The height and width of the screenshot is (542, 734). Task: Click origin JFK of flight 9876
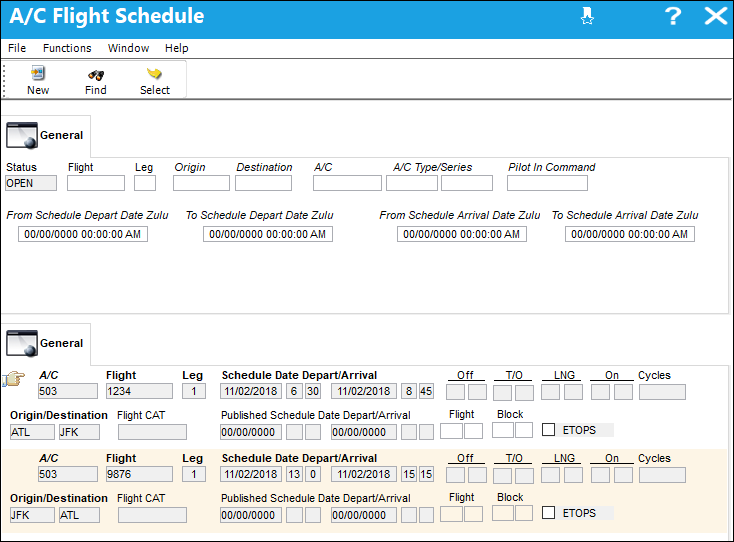coord(32,515)
